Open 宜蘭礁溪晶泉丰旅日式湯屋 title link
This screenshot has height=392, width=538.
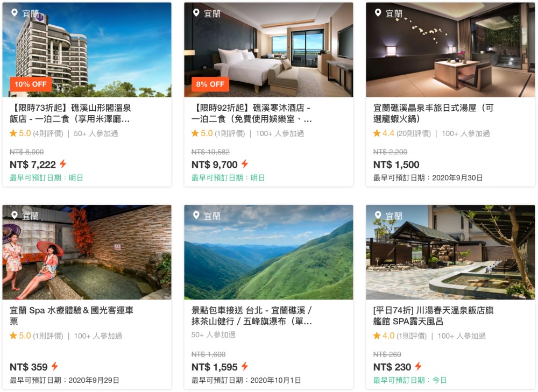tap(433, 113)
